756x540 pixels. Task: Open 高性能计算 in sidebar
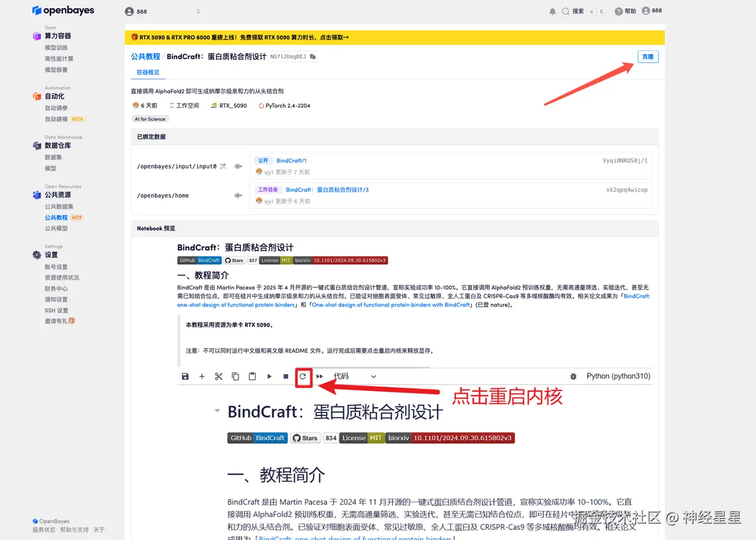tap(59, 59)
